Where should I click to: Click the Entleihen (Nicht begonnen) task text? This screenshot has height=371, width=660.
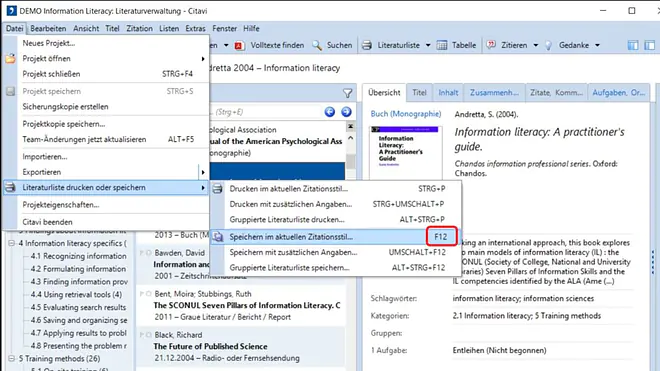pos(499,350)
